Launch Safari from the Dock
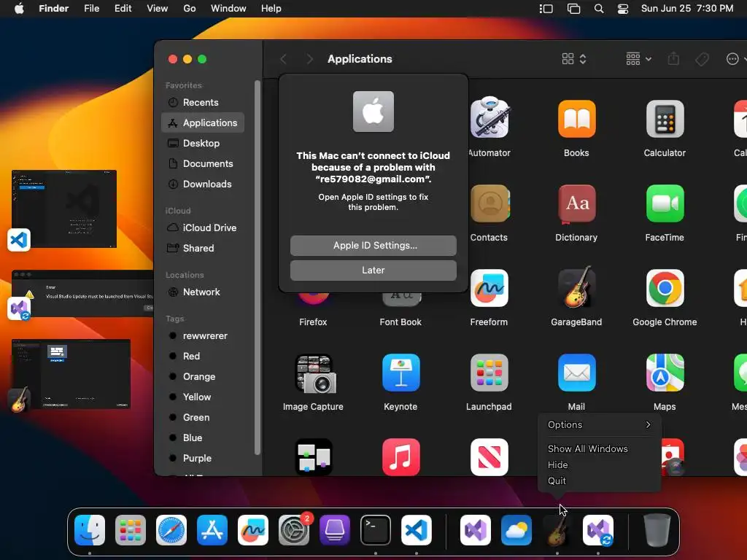Viewport: 747px width, 560px height. [171, 530]
